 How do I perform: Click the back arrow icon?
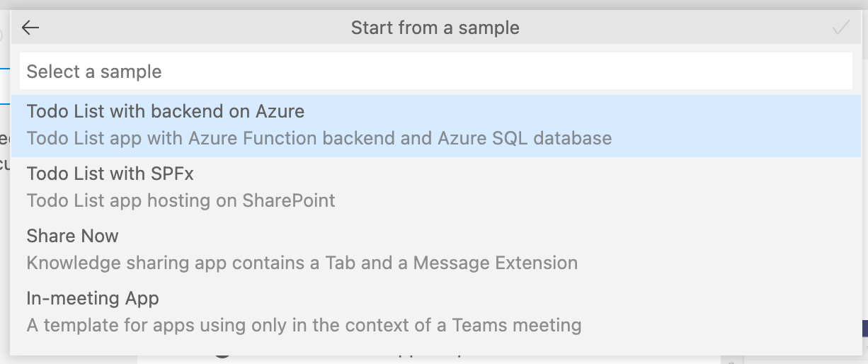coord(30,28)
